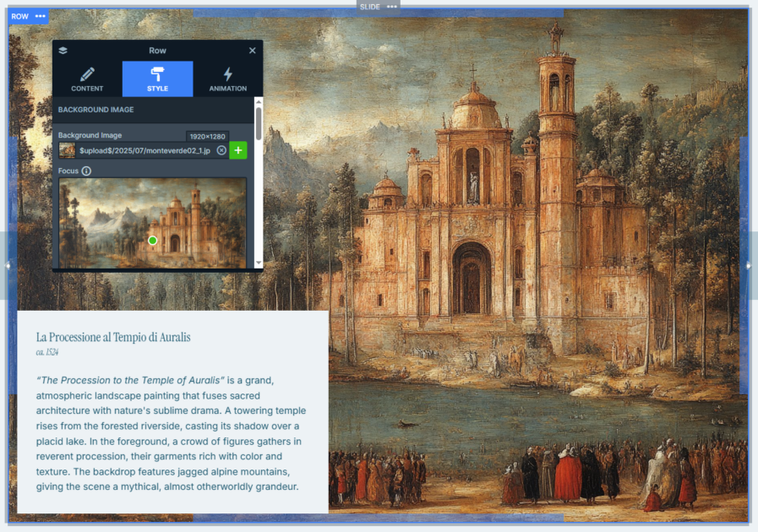Click the date text ca. 1524
Image resolution: width=758 pixels, height=532 pixels.
tap(46, 352)
